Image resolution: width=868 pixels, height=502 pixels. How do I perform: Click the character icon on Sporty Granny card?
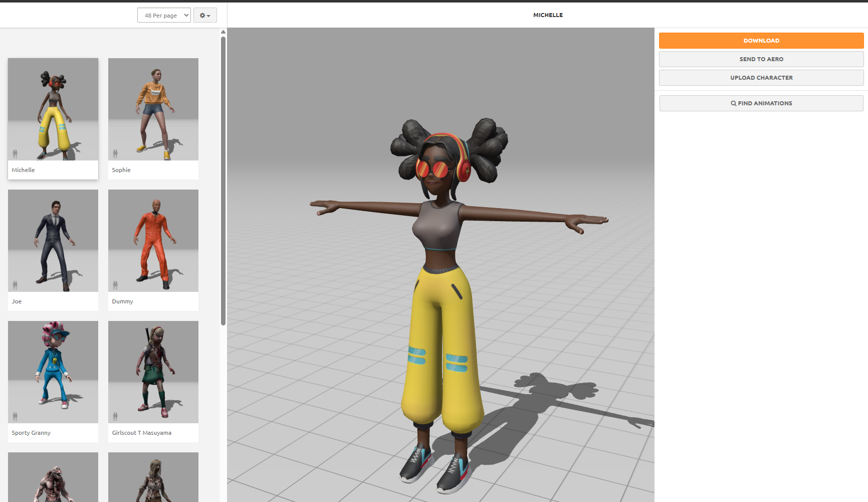click(x=15, y=416)
